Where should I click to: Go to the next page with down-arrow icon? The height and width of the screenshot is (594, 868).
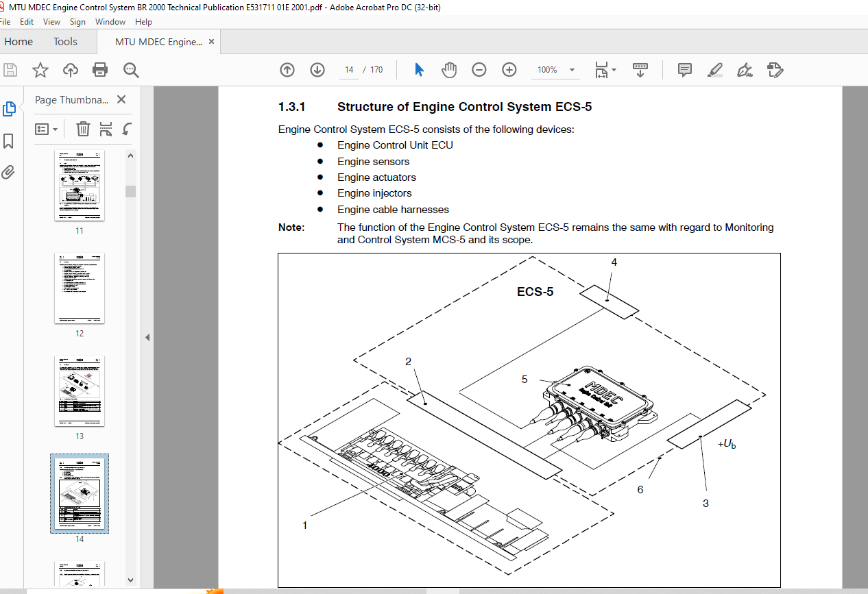click(317, 70)
